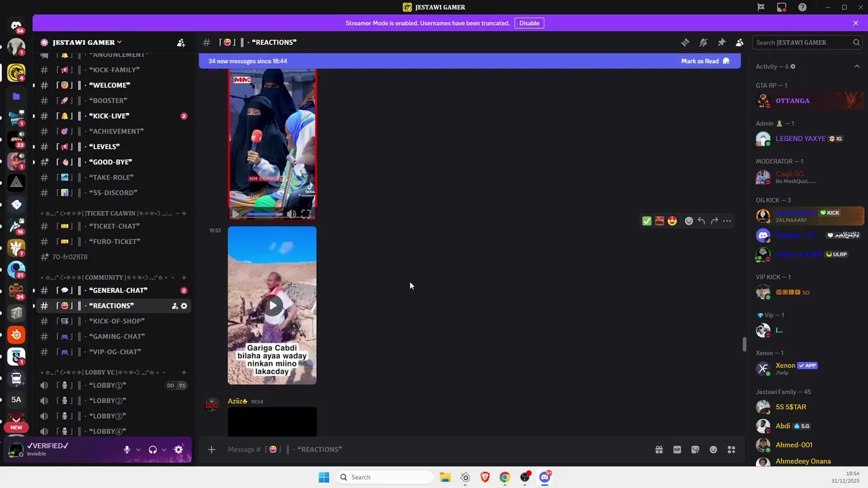Open the TICKET-CHAT channel
This screenshot has height=488, width=868.
113,226
